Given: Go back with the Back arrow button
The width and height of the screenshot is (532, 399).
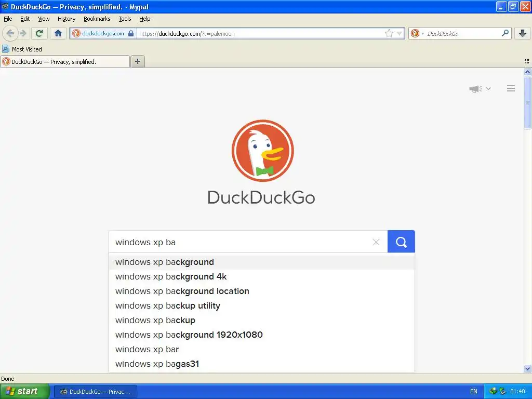Looking at the screenshot, I should [x=10, y=33].
